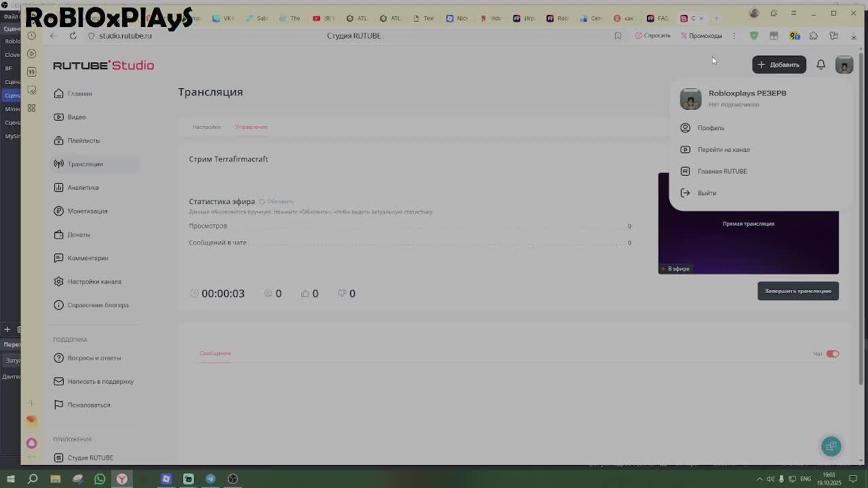Open a new browser tab
This screenshot has height=488, width=868.
coord(716,18)
